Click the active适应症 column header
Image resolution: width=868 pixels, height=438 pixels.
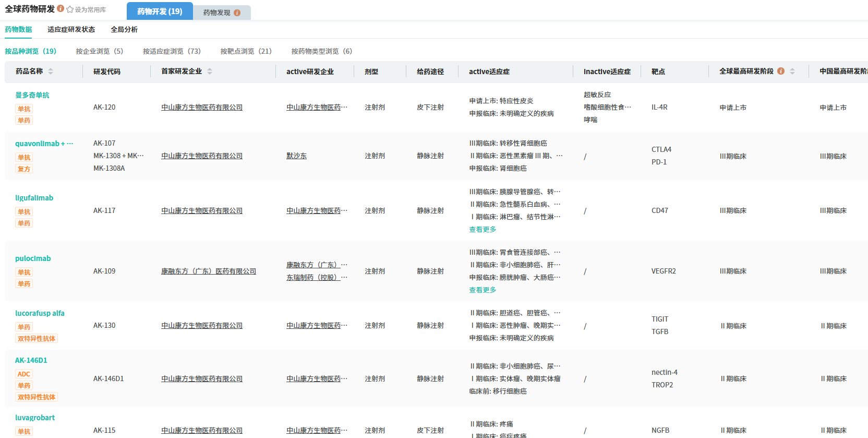pyautogui.click(x=489, y=72)
